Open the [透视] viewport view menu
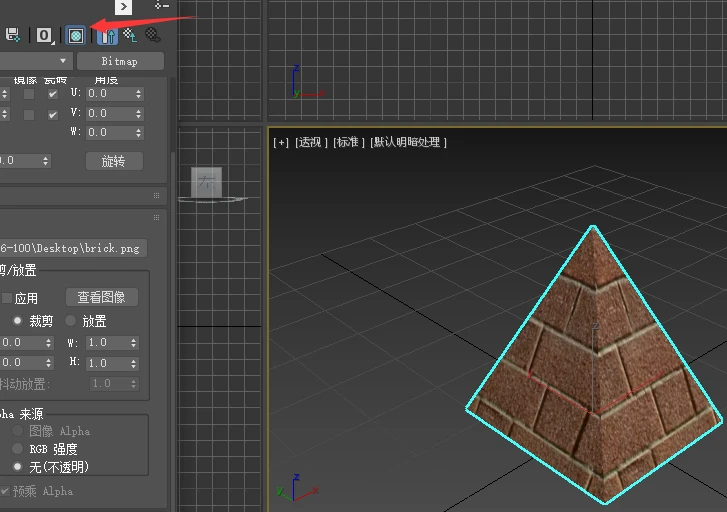The image size is (727, 512). point(312,142)
